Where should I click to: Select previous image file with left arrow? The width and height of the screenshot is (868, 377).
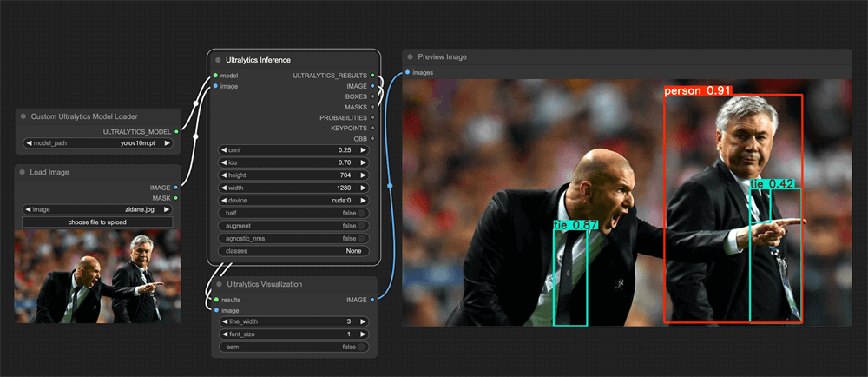(x=28, y=209)
